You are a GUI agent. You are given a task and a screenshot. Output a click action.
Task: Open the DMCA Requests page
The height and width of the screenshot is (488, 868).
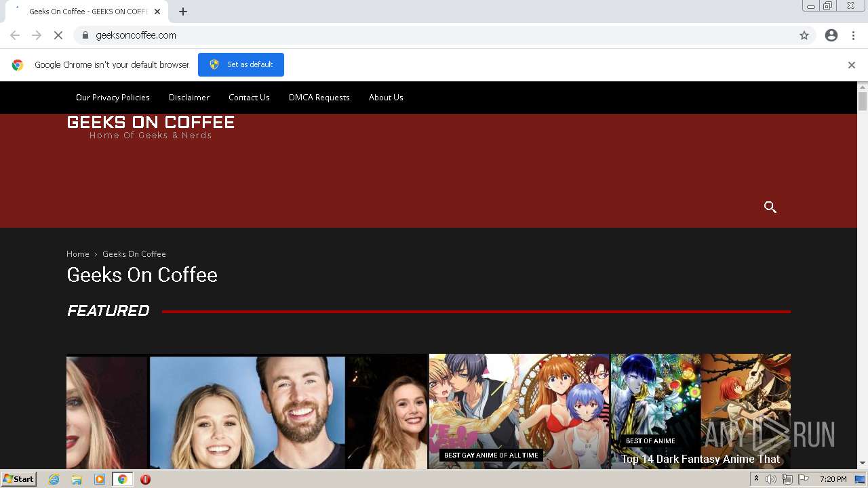point(319,98)
